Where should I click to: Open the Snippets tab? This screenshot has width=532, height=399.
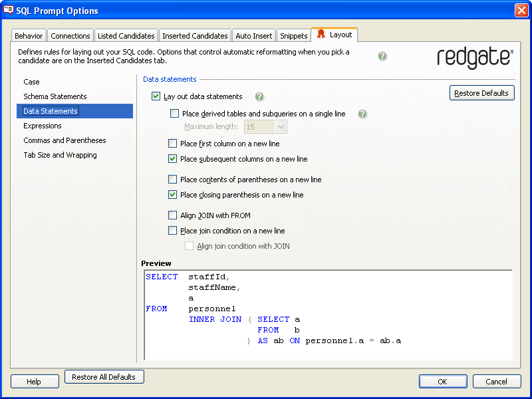pyautogui.click(x=294, y=36)
